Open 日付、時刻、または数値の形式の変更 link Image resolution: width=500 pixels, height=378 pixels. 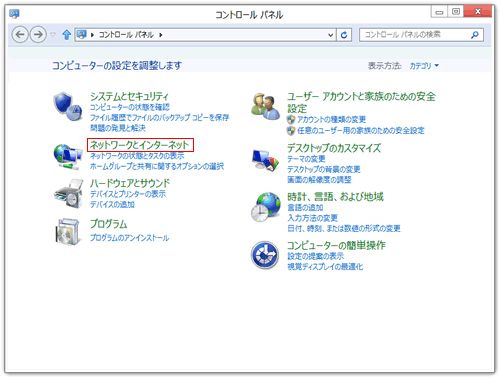344,228
